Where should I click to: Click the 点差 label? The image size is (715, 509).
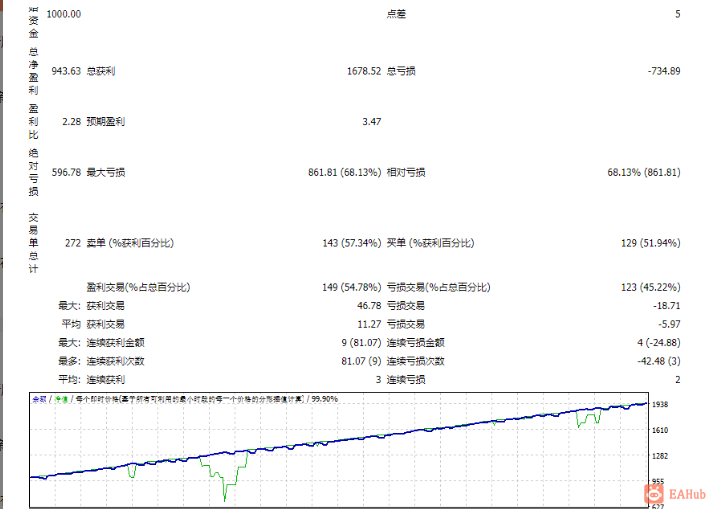(396, 14)
